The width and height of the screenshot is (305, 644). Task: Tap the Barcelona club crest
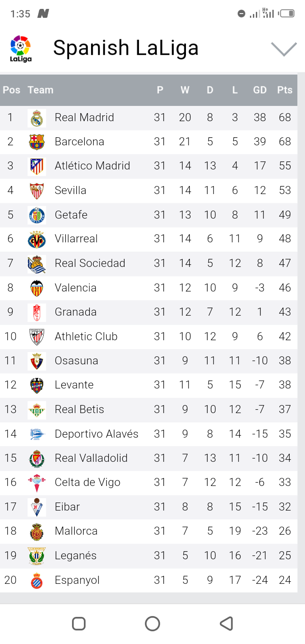(37, 142)
